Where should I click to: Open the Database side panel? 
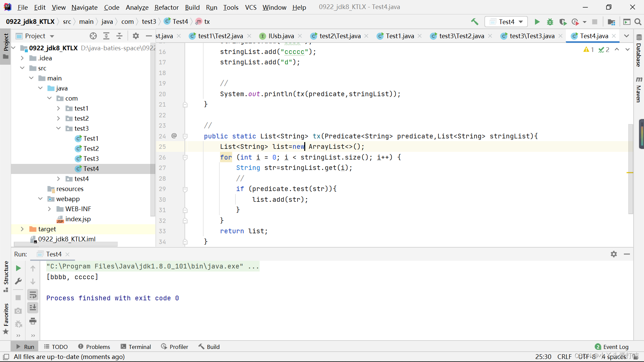point(639,51)
